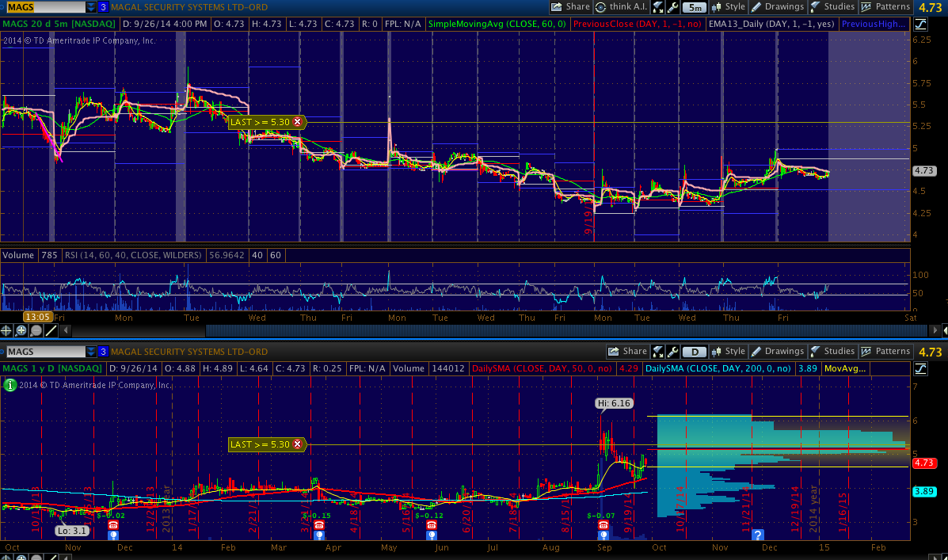Open chart settings wrench in bottom chart
This screenshot has height=560, width=948.
(672, 352)
